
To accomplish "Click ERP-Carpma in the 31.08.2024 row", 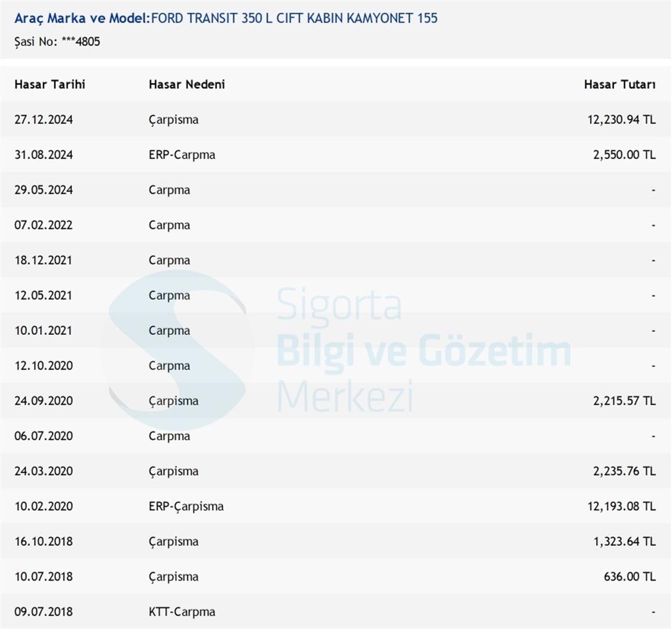I will 182,154.
